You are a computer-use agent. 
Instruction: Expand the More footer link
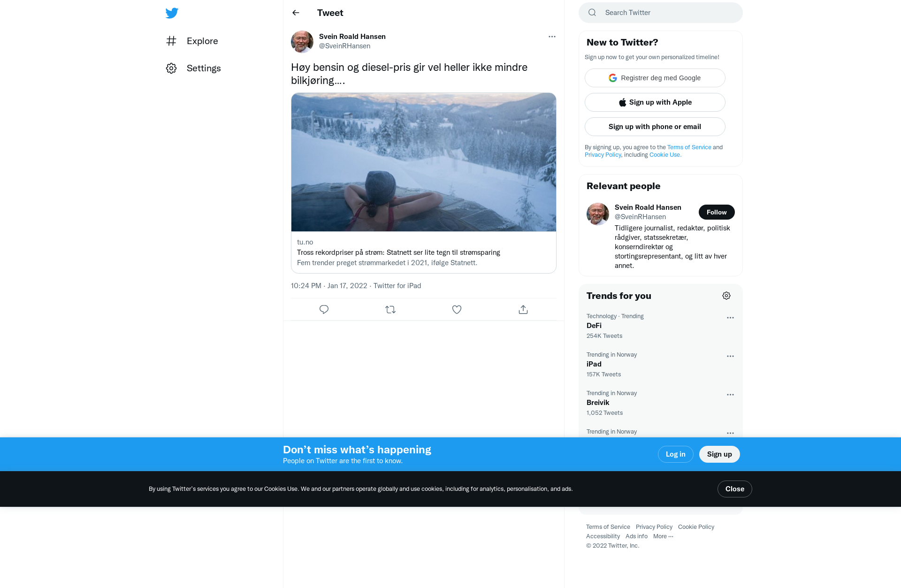click(663, 536)
